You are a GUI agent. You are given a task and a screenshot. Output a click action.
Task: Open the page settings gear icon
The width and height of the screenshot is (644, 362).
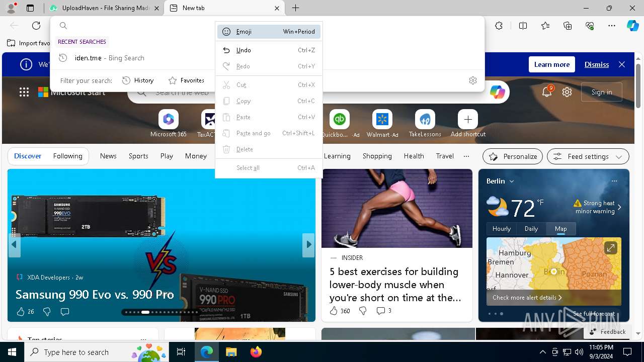(x=567, y=92)
